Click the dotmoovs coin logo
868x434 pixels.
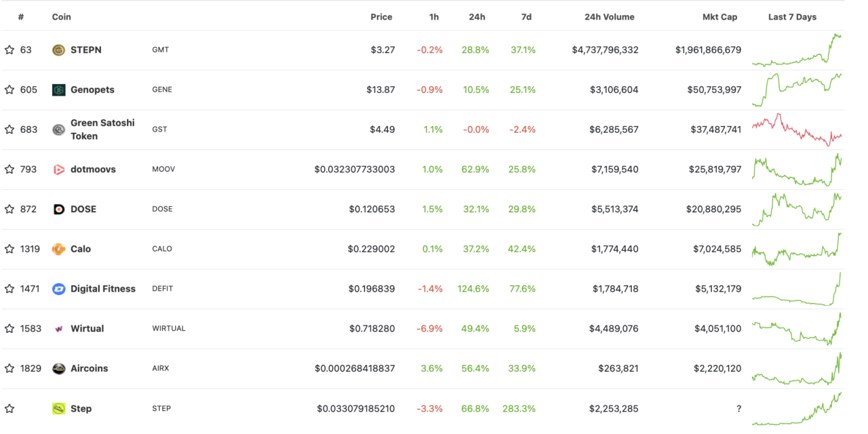pos(58,169)
